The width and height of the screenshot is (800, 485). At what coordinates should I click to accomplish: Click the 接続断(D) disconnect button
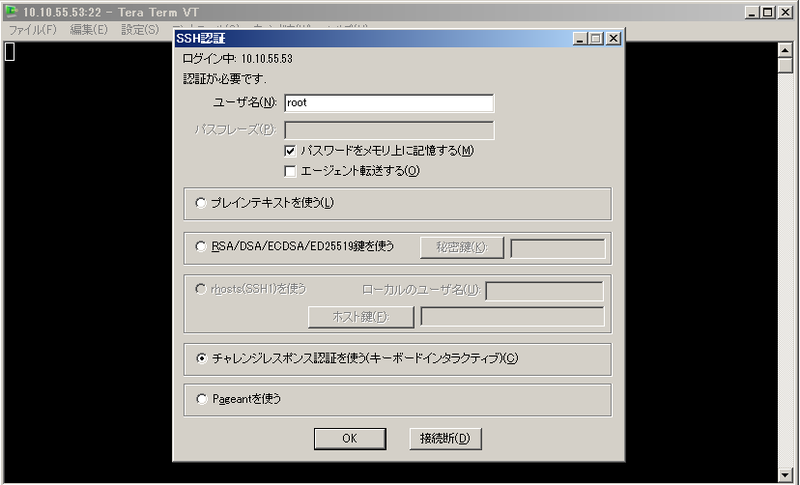pos(445,439)
